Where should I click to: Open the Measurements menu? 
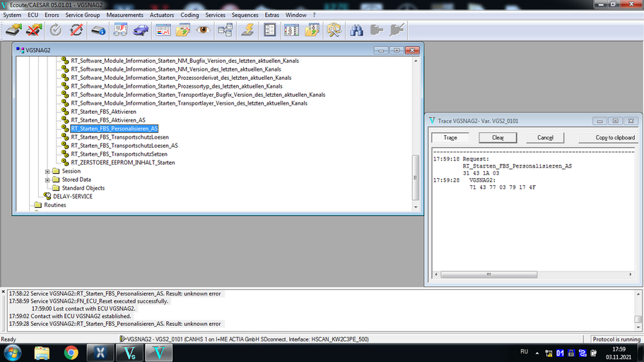125,15
